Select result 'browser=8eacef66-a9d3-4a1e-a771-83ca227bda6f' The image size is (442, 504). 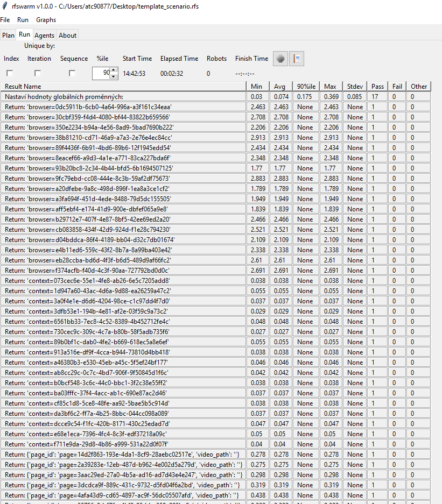pyautogui.click(x=123, y=158)
